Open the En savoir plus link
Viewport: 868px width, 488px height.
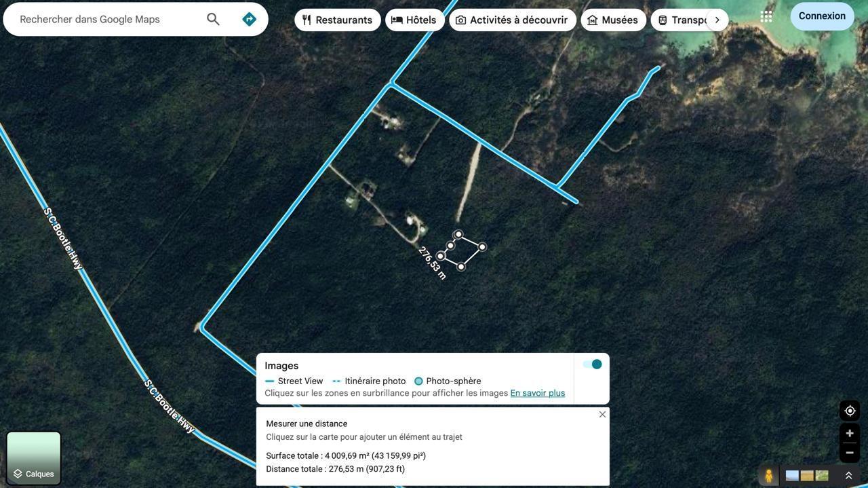(537, 393)
